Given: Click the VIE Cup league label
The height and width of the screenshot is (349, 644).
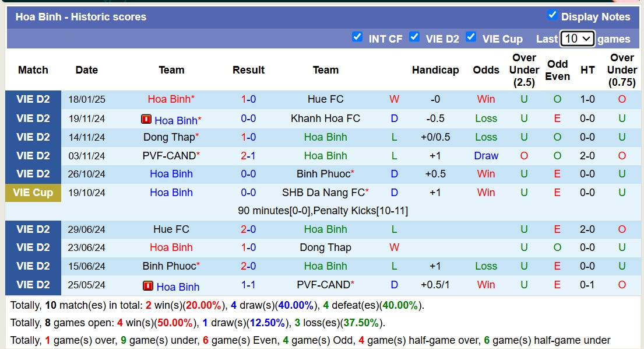Looking at the screenshot, I should tap(33, 193).
